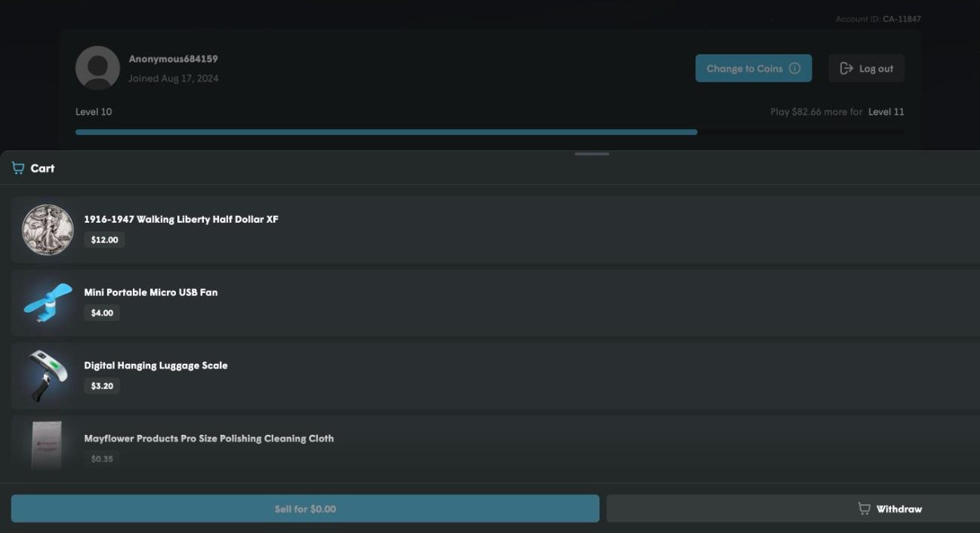Screen dimensions: 980x533
Task: Click the $0.35 price tag
Action: click(x=102, y=458)
